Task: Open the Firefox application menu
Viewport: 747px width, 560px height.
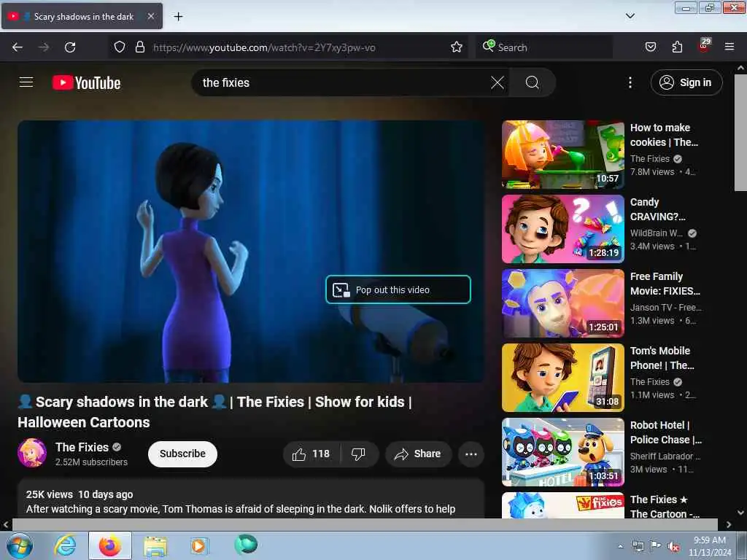Action: [729, 47]
